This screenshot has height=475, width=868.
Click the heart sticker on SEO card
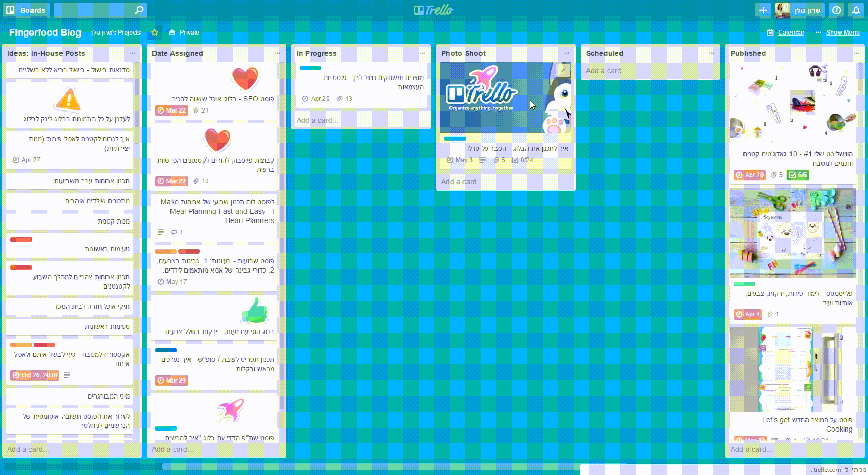245,79
